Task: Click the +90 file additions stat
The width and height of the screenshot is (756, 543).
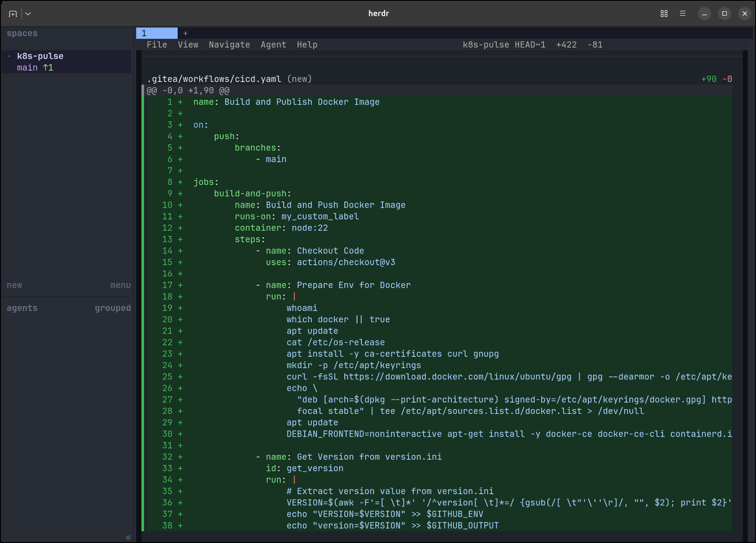Action: click(709, 79)
